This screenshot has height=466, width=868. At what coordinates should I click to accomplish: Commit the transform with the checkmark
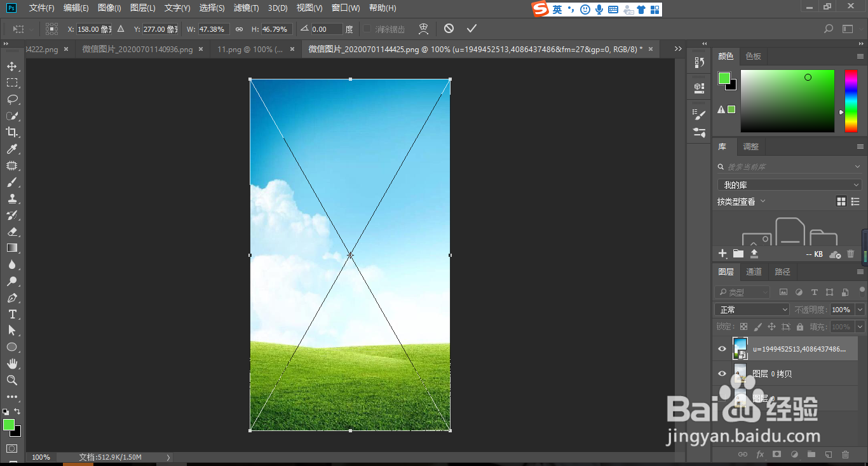tap(471, 29)
